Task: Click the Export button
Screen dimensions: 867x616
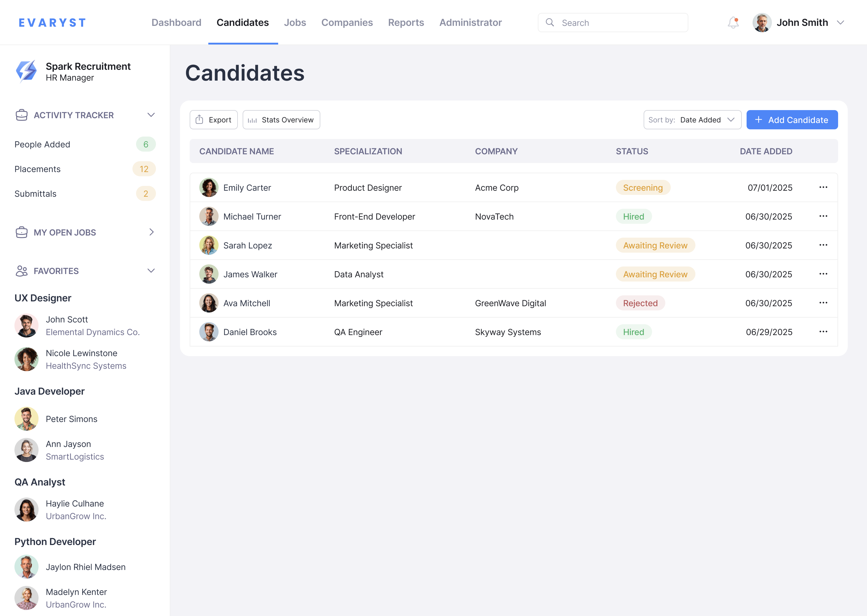Action: pyautogui.click(x=213, y=119)
